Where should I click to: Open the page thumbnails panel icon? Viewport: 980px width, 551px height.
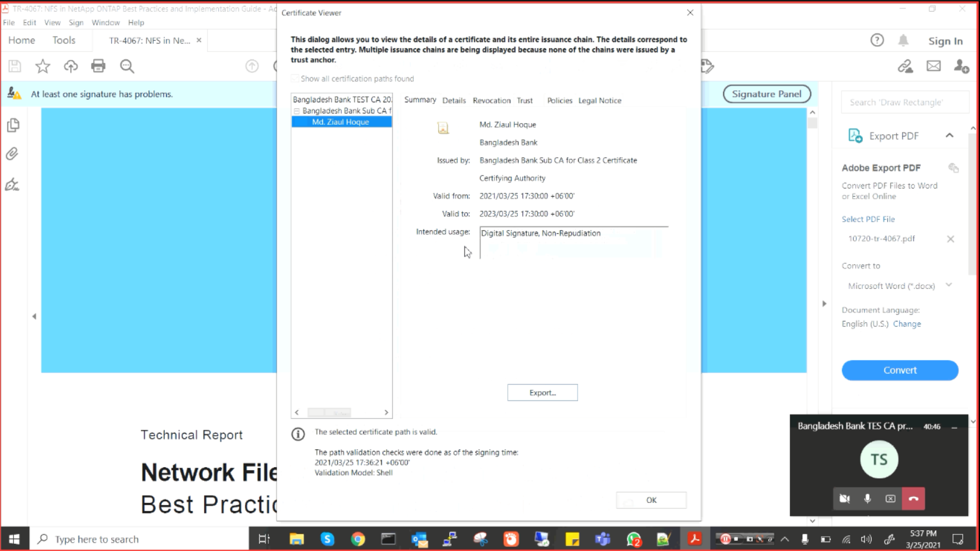point(13,125)
